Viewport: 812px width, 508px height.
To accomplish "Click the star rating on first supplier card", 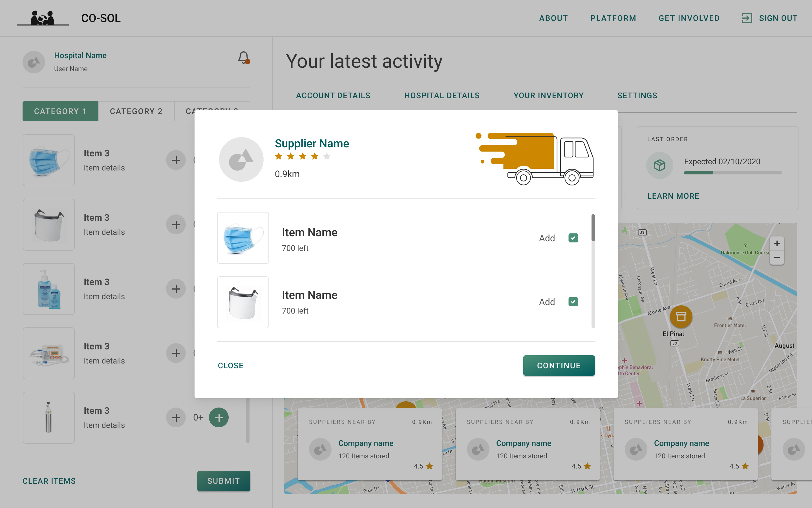I will click(x=423, y=466).
